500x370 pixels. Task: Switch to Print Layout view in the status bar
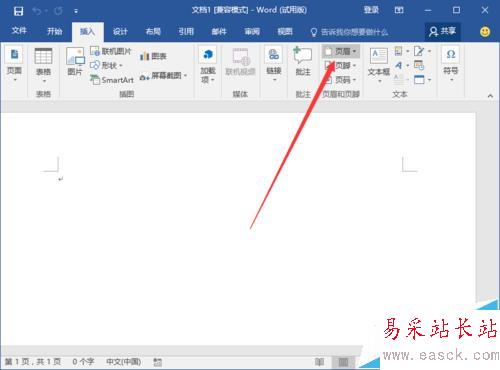[x=343, y=362]
